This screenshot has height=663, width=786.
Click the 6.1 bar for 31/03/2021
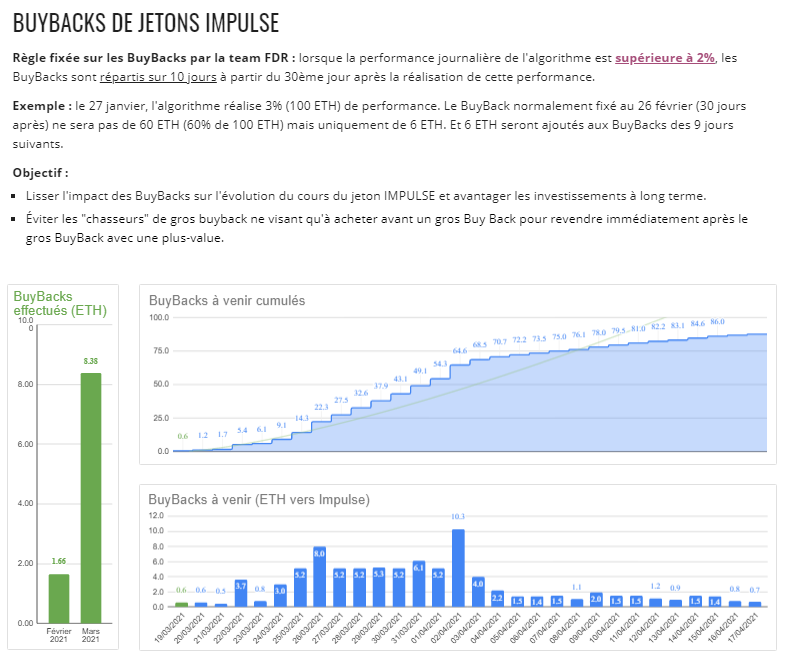[x=419, y=584]
